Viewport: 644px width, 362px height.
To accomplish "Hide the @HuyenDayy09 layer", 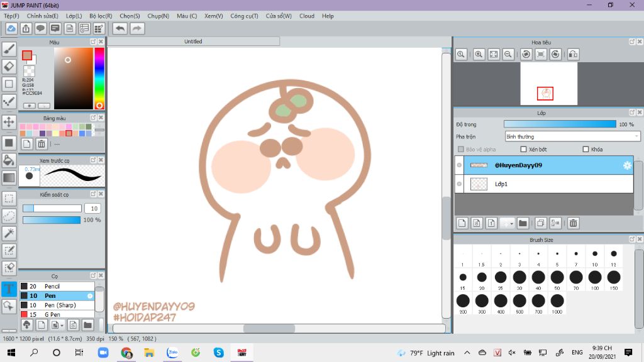I will 459,165.
